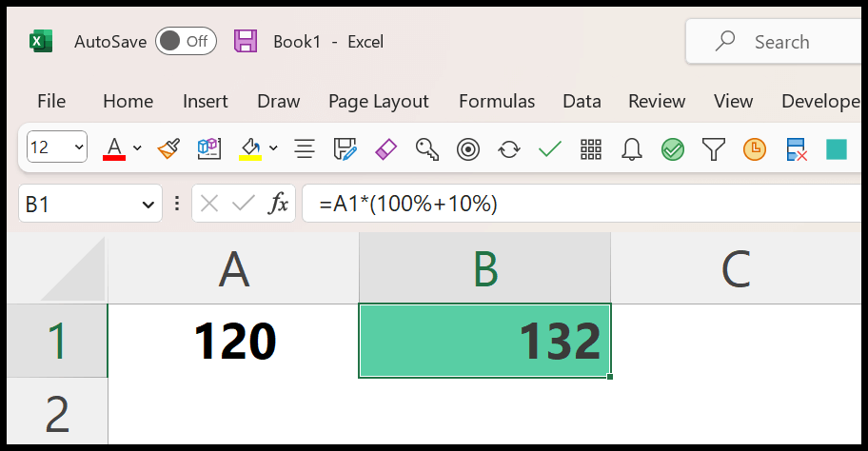868x451 pixels.
Task: Open the Home tab
Action: tap(128, 101)
